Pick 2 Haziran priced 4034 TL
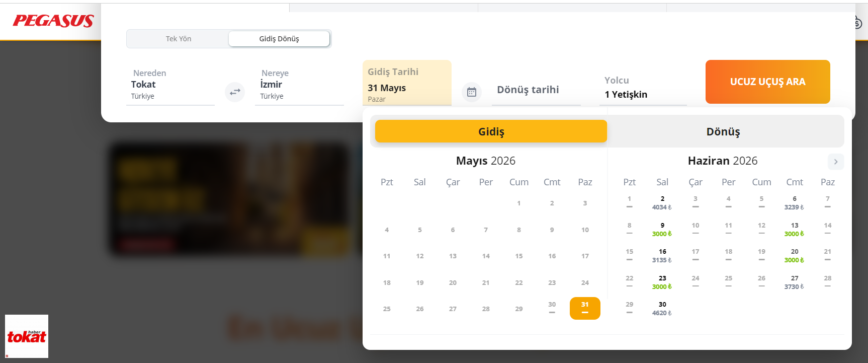This screenshot has height=363, width=868. click(662, 203)
